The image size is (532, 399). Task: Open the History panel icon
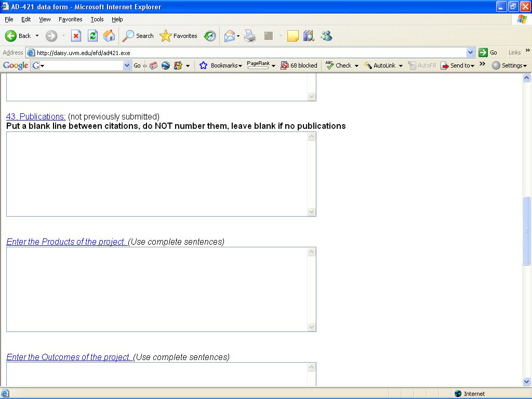tap(210, 36)
